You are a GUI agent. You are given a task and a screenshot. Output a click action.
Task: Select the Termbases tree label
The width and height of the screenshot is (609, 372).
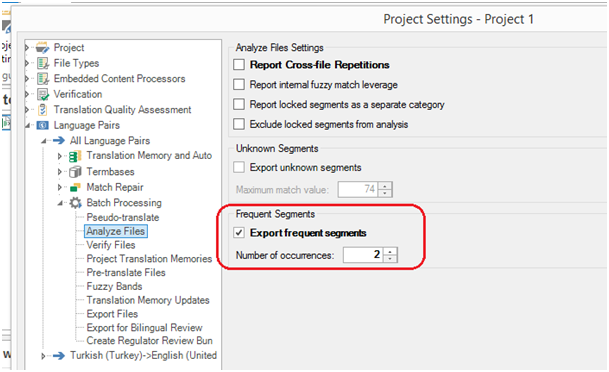tap(110, 172)
